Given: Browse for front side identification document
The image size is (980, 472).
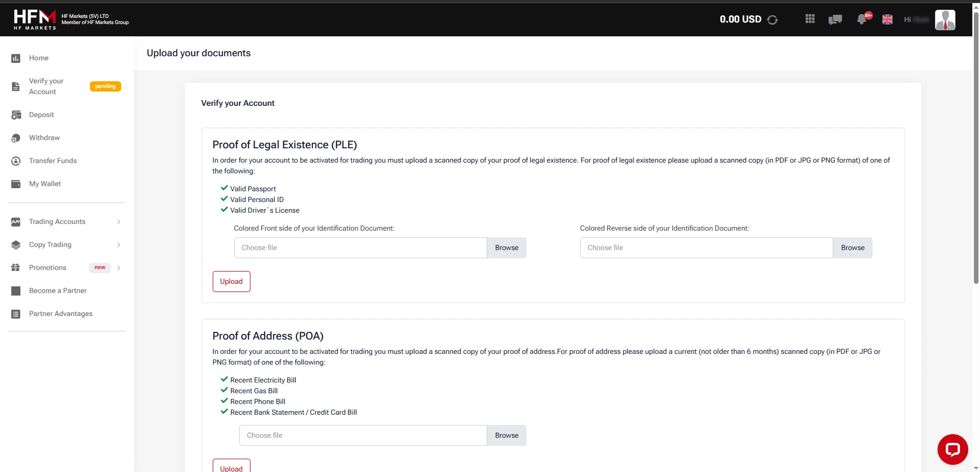Looking at the screenshot, I should click(506, 248).
